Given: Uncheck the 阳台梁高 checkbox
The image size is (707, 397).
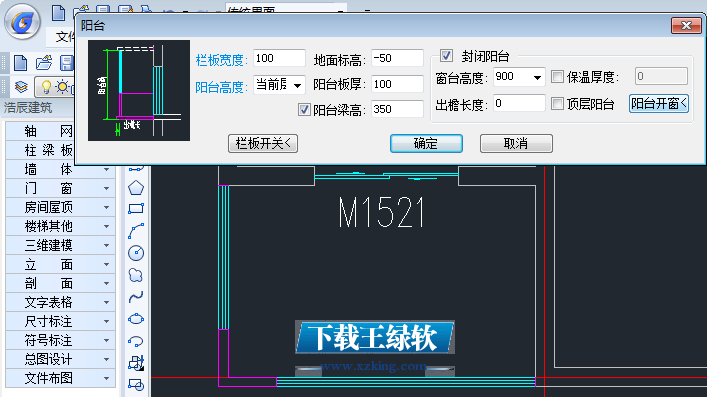Looking at the screenshot, I should click(304, 110).
